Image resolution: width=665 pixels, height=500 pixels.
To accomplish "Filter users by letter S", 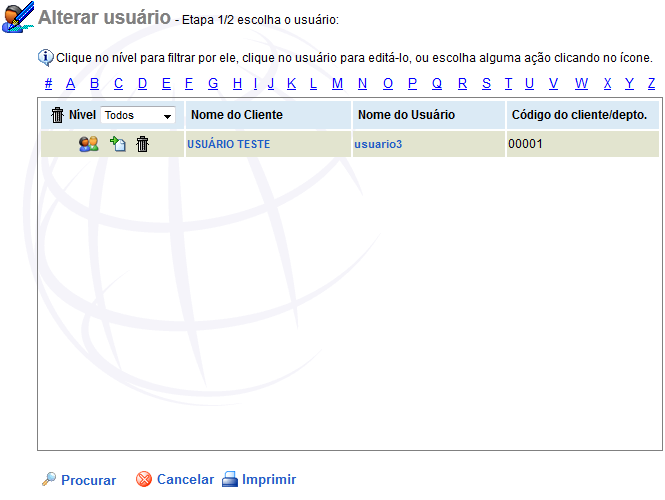I will pyautogui.click(x=486, y=84).
